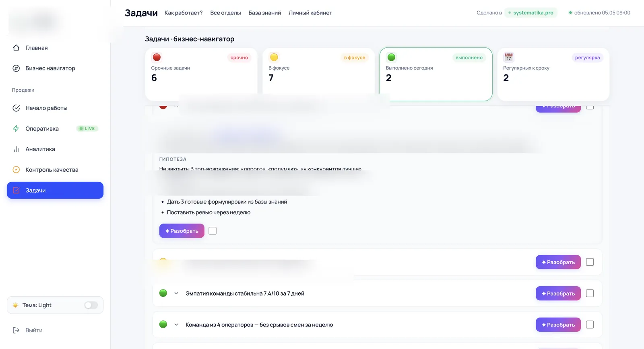
Task: Tick checkbox next to expanded task's Разобрать button
Action: coord(213,231)
